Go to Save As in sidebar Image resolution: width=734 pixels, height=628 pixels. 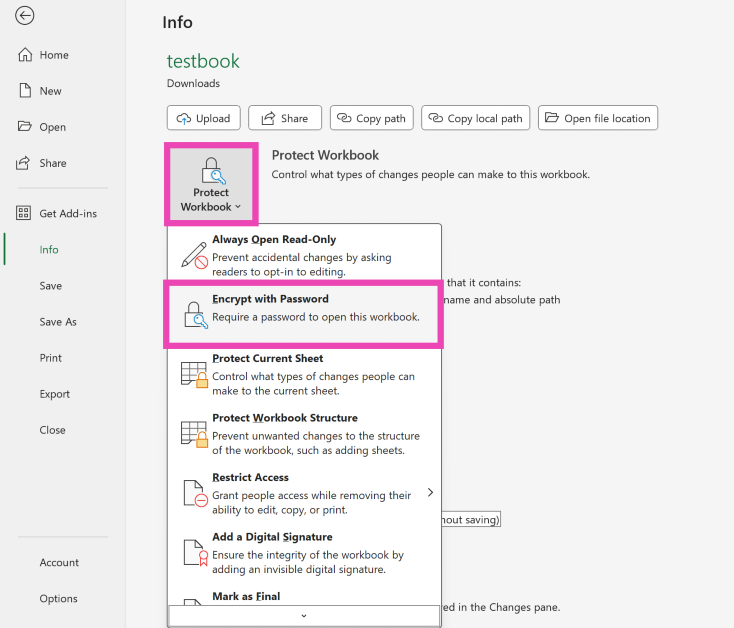[x=58, y=322]
